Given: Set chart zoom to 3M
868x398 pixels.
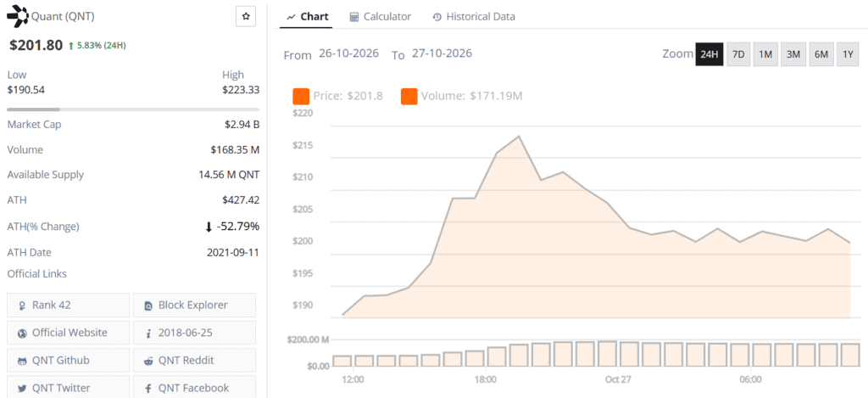Looking at the screenshot, I should 793,54.
